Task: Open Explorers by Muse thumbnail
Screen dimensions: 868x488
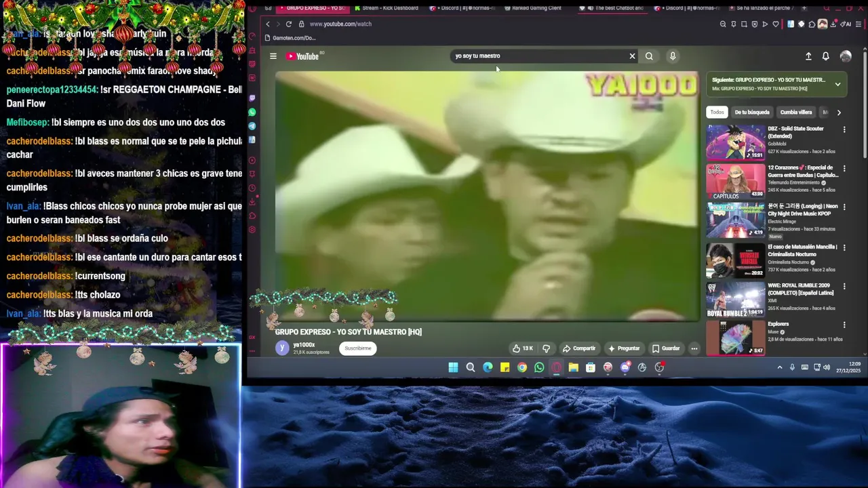Action: [x=736, y=338]
